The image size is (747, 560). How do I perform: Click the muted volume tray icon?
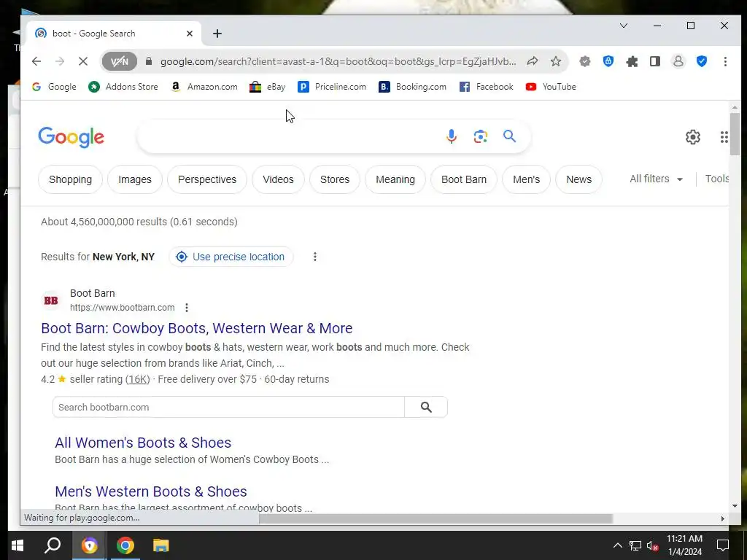tap(653, 545)
